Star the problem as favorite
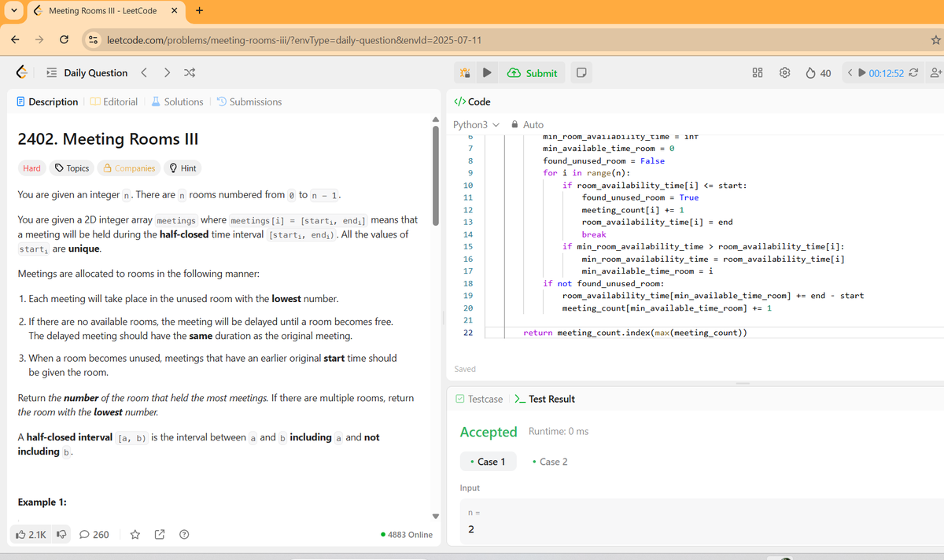This screenshot has height=560, width=944. tap(135, 535)
